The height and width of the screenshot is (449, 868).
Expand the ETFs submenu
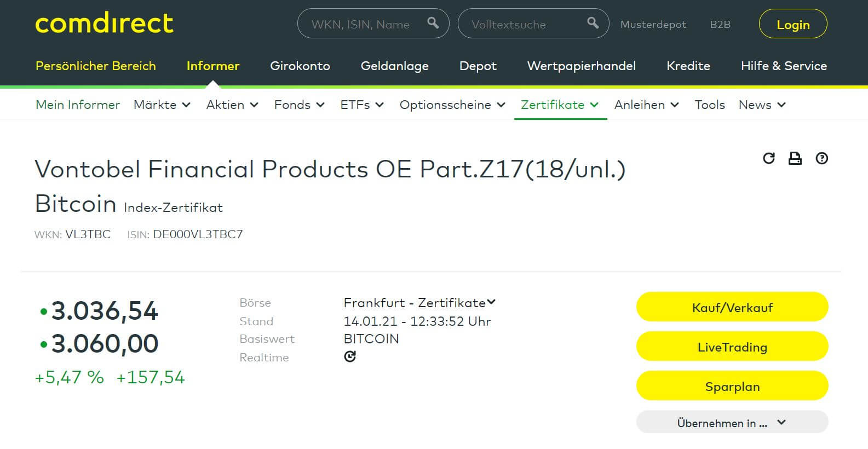362,105
